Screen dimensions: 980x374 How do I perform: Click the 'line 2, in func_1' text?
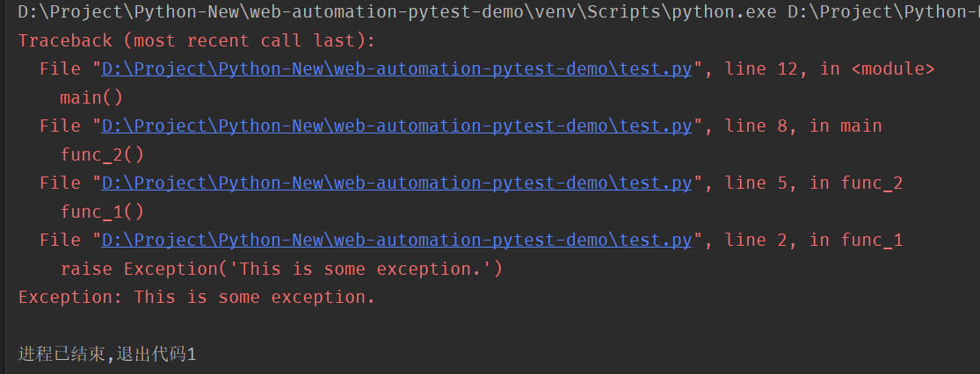click(x=815, y=240)
